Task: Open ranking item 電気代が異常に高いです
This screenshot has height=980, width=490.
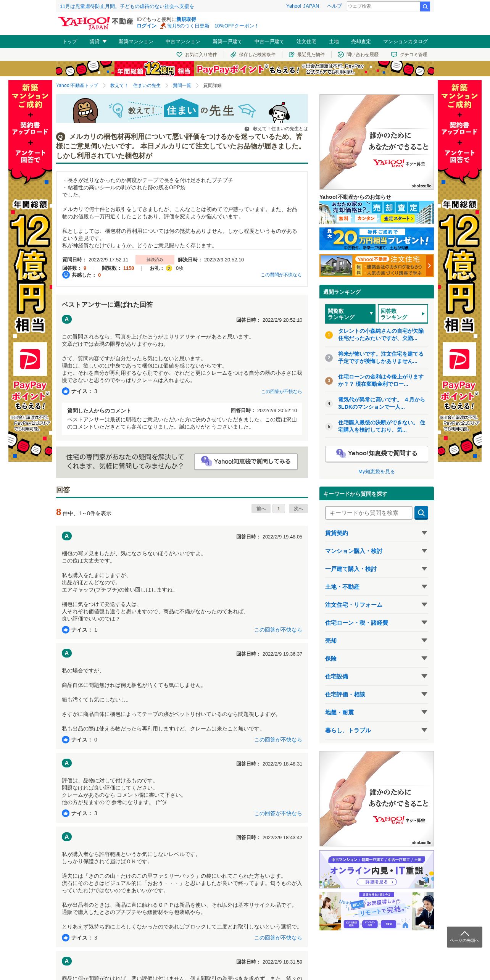Action: click(x=381, y=403)
